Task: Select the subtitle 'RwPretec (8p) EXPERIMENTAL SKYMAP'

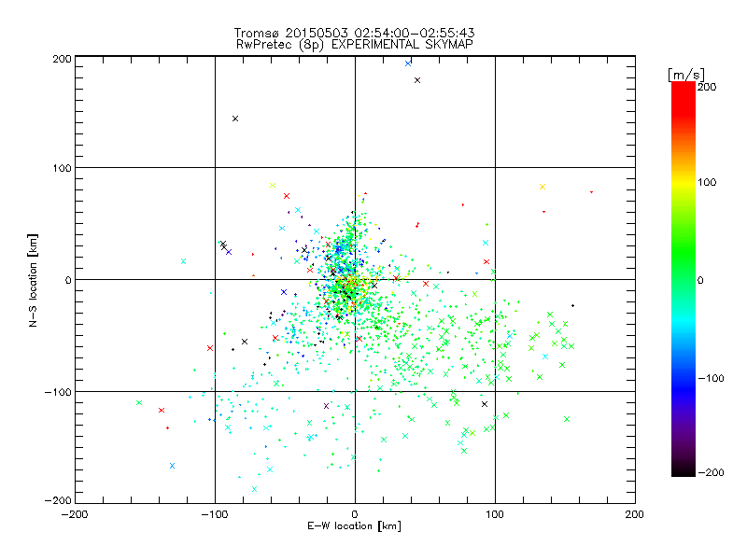Action: [355, 44]
